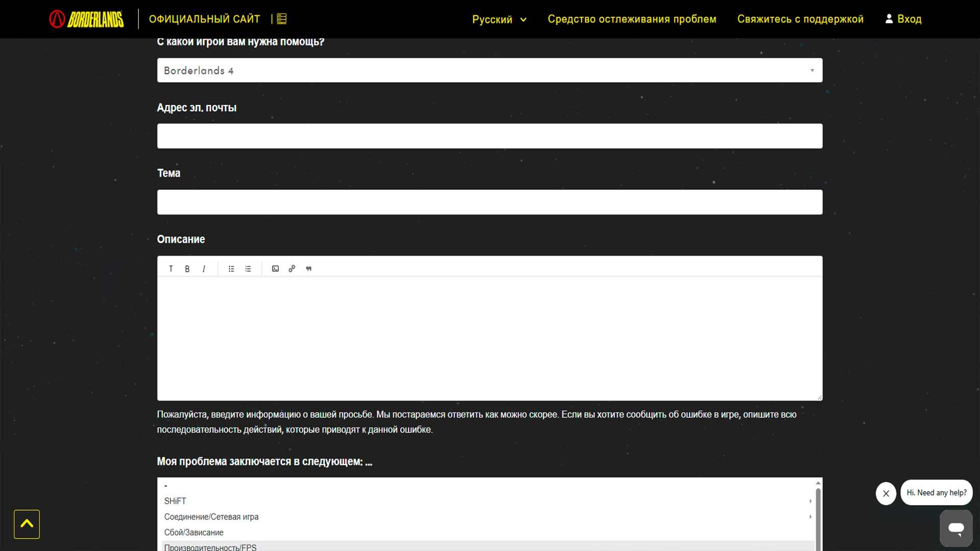
Task: Click the Borderlands logo
Action: pos(87,19)
